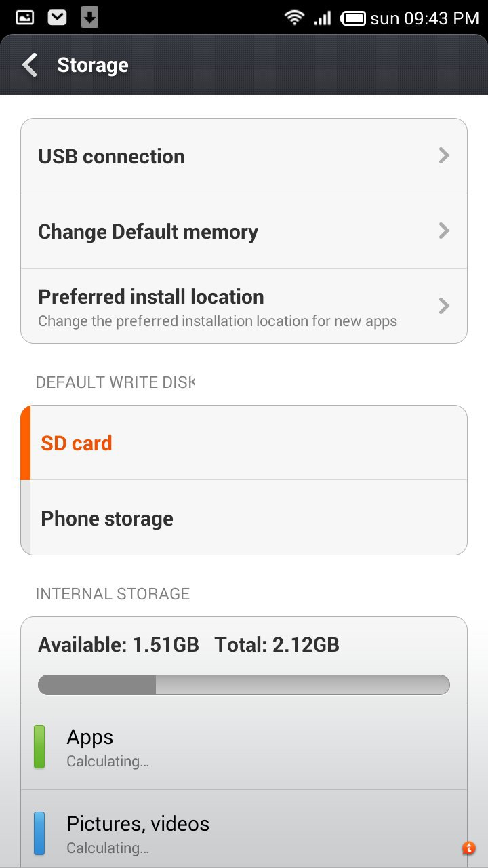This screenshot has width=488, height=868.
Task: Tap the signal strength bars icon
Action: tap(323, 18)
